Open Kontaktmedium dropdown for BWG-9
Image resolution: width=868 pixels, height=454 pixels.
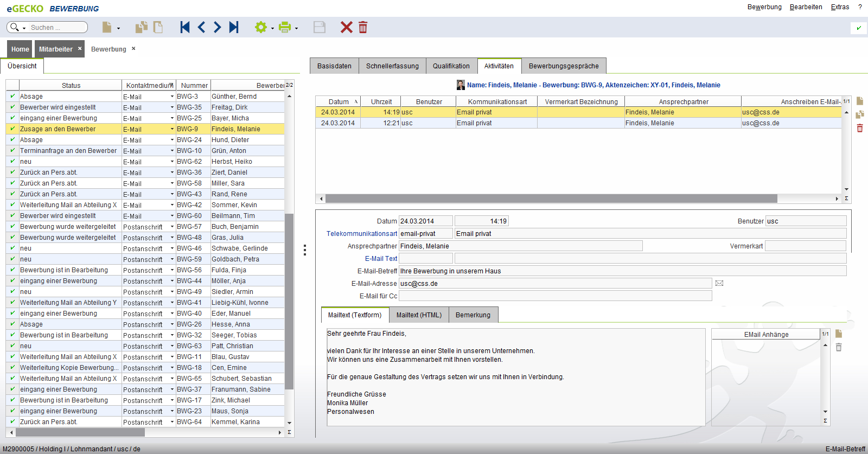point(172,129)
